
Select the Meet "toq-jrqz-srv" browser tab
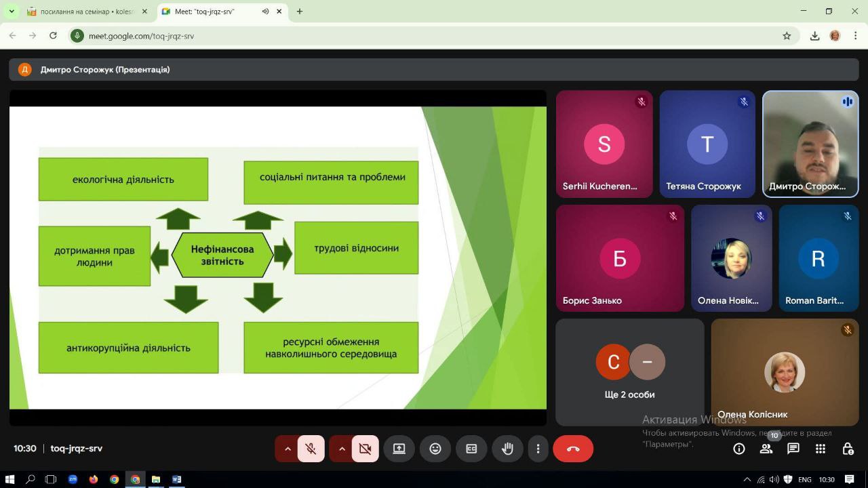(210, 12)
